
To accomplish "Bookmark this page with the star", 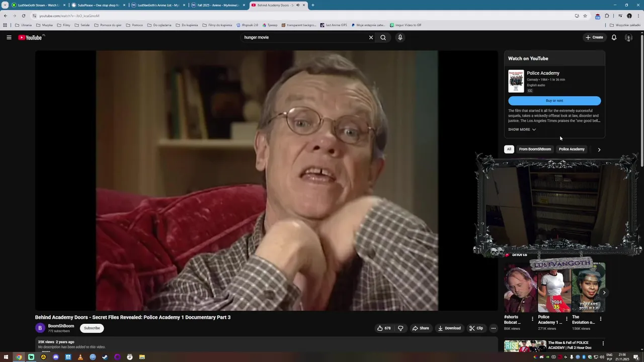I will 585,16.
